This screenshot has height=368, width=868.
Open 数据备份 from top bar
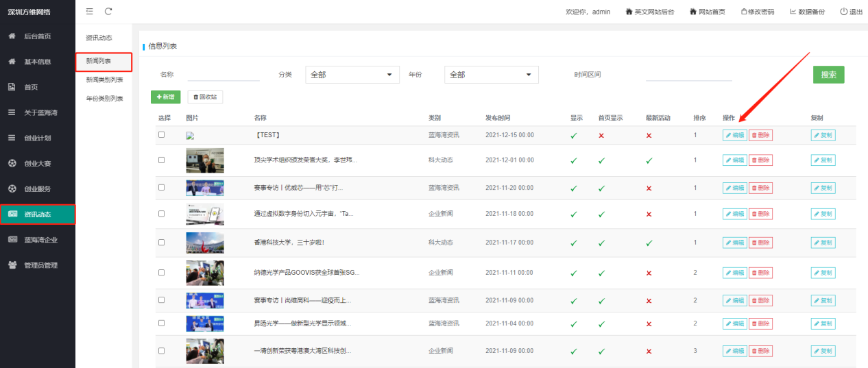(808, 12)
